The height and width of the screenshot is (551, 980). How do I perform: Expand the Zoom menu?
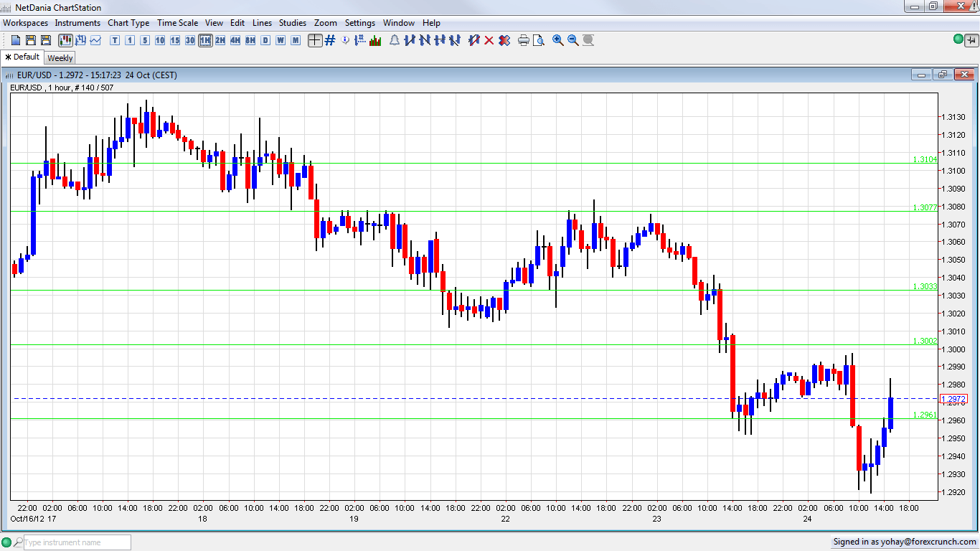(x=326, y=23)
